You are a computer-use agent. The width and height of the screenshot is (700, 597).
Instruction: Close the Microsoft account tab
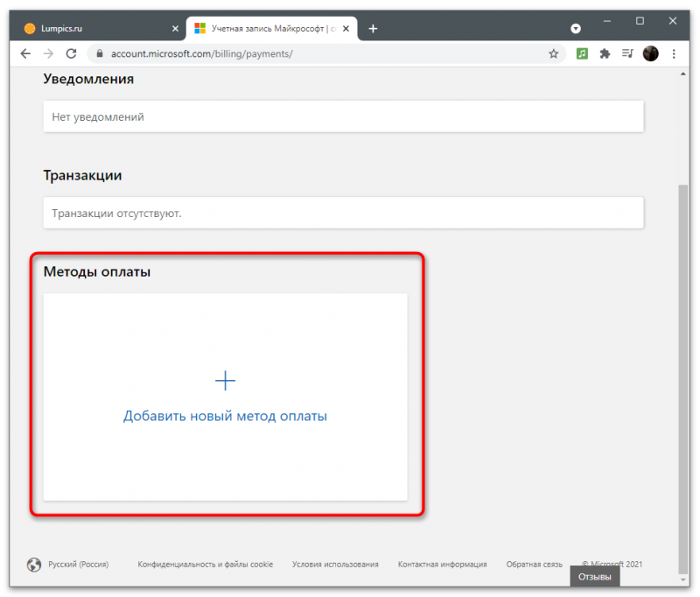click(x=346, y=29)
